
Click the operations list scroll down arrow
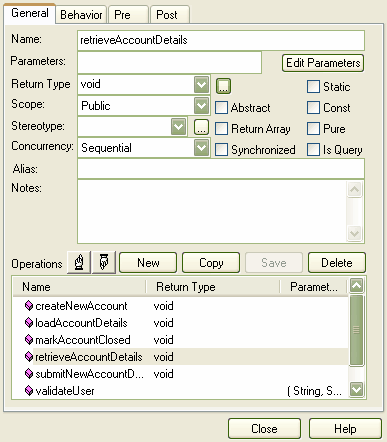[356, 389]
